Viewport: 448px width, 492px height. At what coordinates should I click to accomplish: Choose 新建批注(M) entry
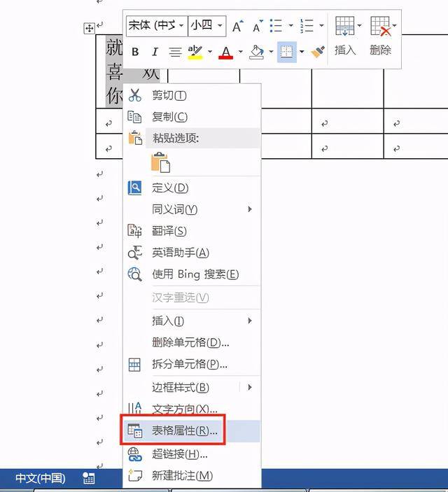[192, 476]
